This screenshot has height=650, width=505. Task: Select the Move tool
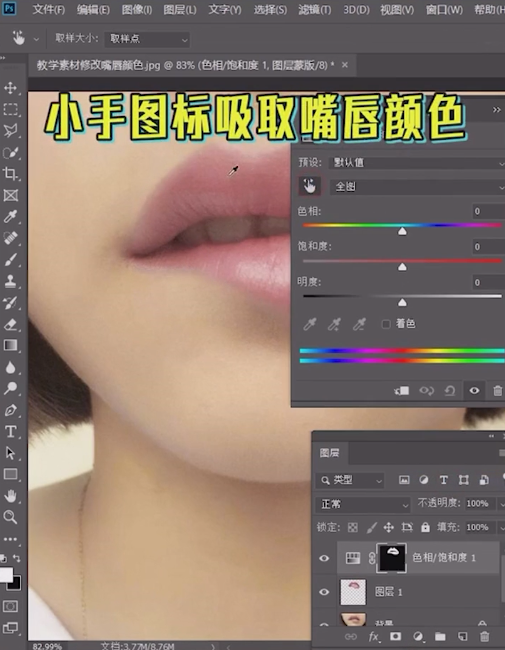click(10, 88)
